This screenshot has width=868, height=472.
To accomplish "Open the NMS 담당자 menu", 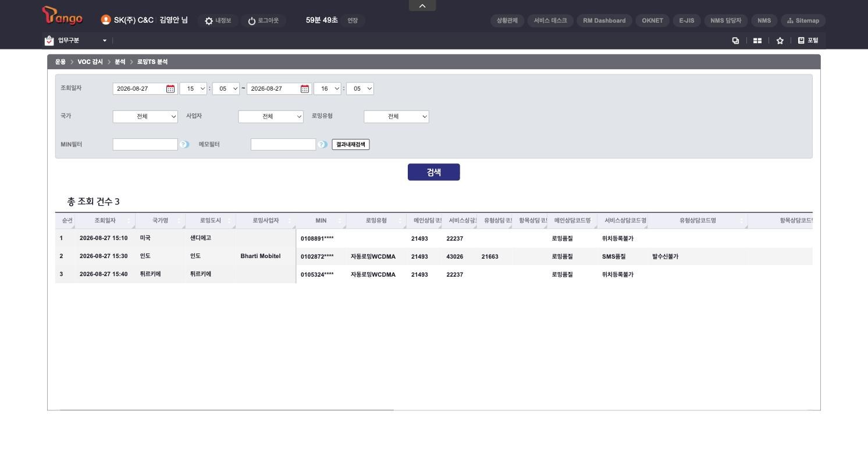I will tap(726, 20).
